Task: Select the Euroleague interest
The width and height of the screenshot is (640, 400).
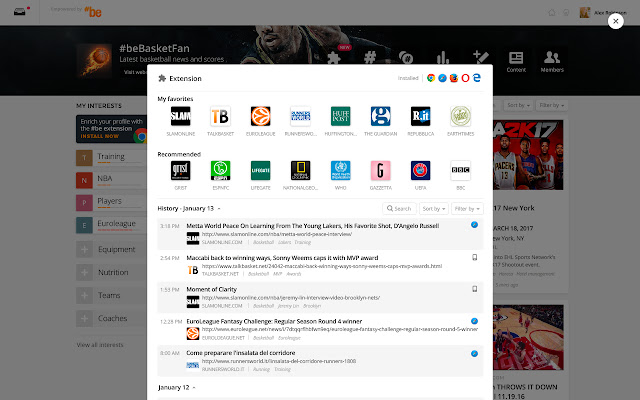Action: pos(111,225)
